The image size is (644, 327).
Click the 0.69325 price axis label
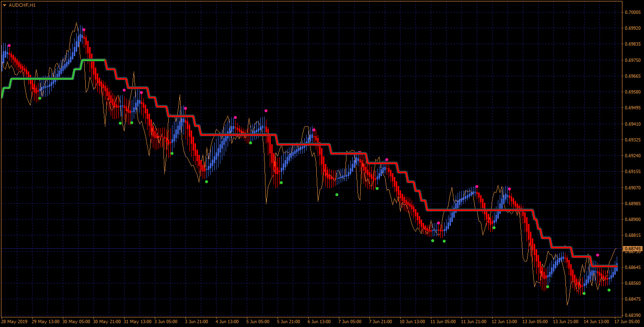[x=632, y=140]
